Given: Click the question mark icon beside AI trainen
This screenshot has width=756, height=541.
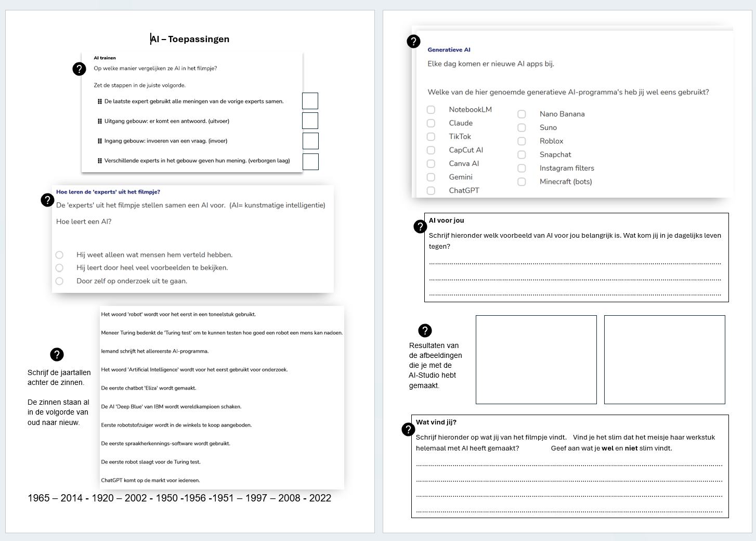Looking at the screenshot, I should click(x=79, y=69).
